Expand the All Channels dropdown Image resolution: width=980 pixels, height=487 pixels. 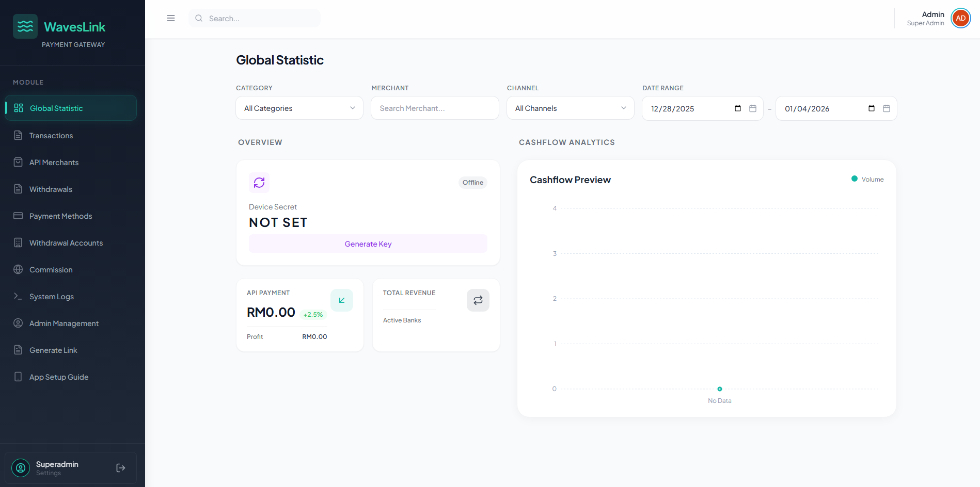(x=570, y=108)
